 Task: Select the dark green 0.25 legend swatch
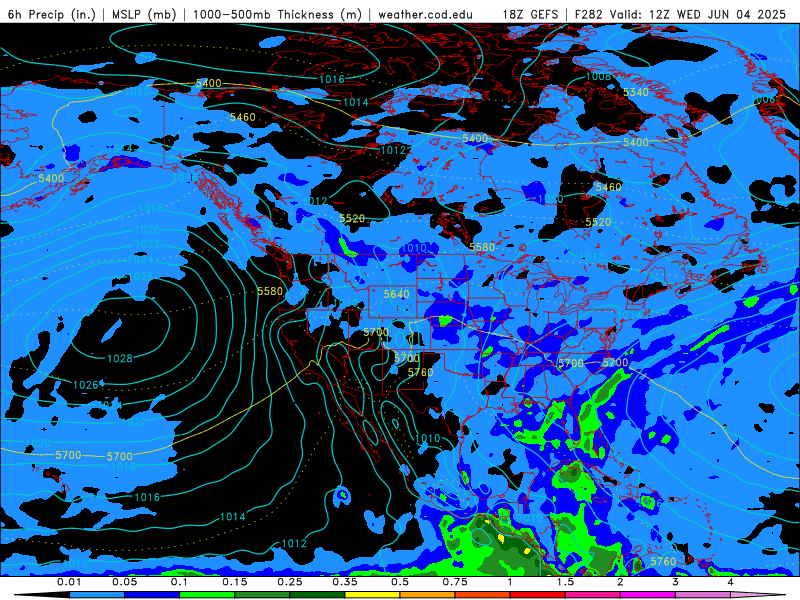tap(317, 595)
